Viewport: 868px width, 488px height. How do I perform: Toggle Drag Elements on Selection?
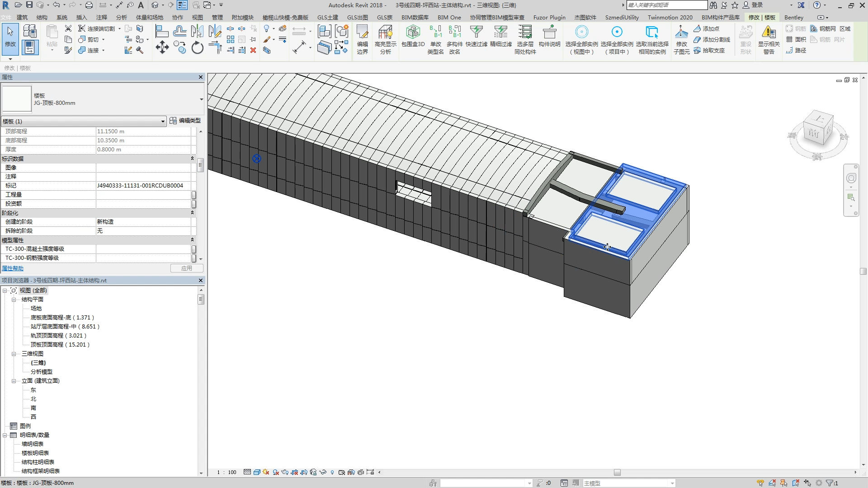point(807,483)
